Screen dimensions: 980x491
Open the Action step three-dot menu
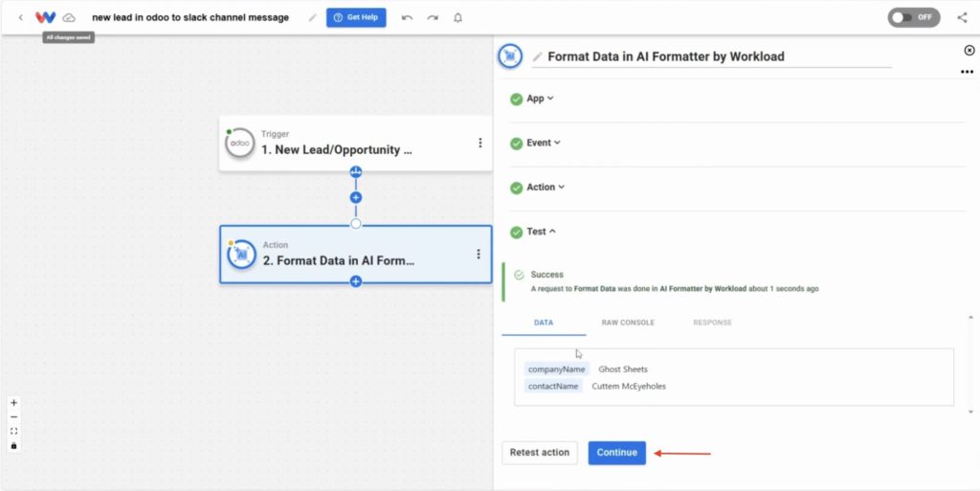click(x=479, y=255)
